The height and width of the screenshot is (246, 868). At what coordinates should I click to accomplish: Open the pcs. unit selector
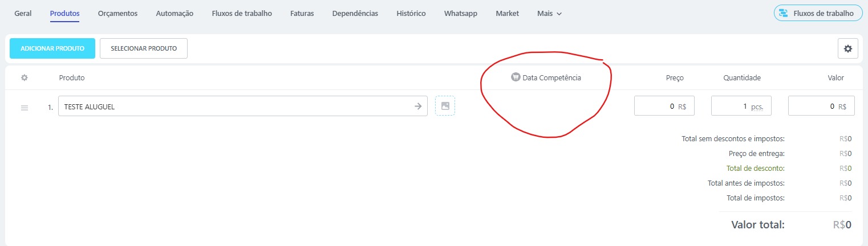tap(757, 106)
